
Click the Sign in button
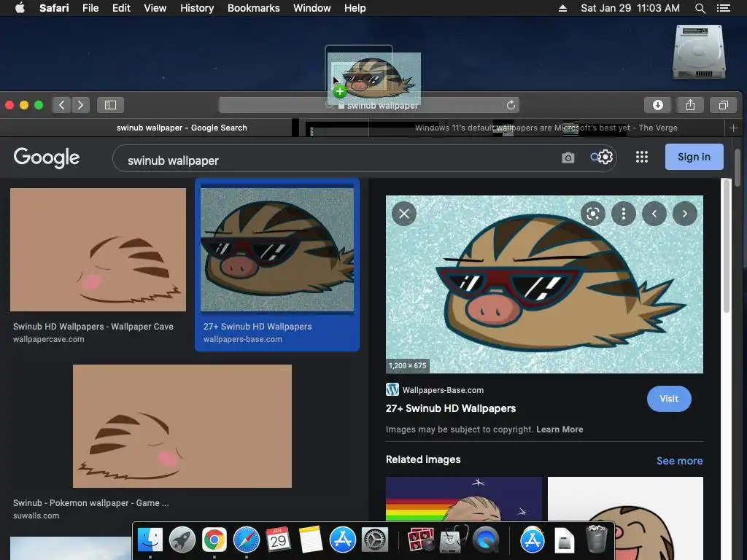(694, 157)
